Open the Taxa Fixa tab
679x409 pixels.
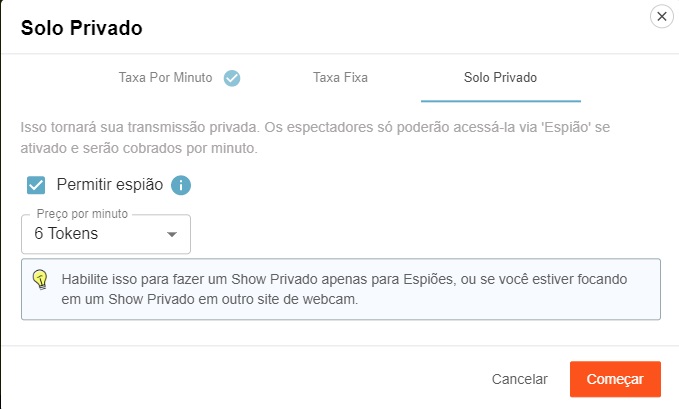(x=340, y=78)
